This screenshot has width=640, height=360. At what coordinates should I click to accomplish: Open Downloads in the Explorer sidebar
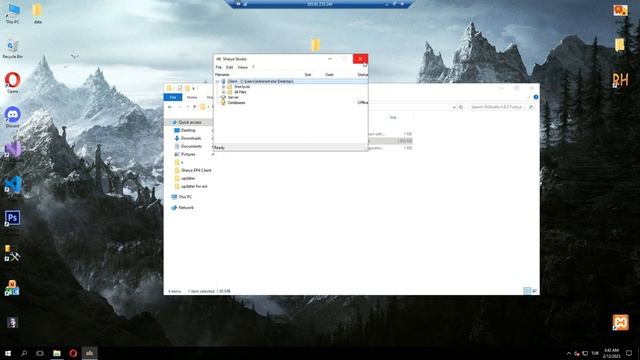click(191, 138)
